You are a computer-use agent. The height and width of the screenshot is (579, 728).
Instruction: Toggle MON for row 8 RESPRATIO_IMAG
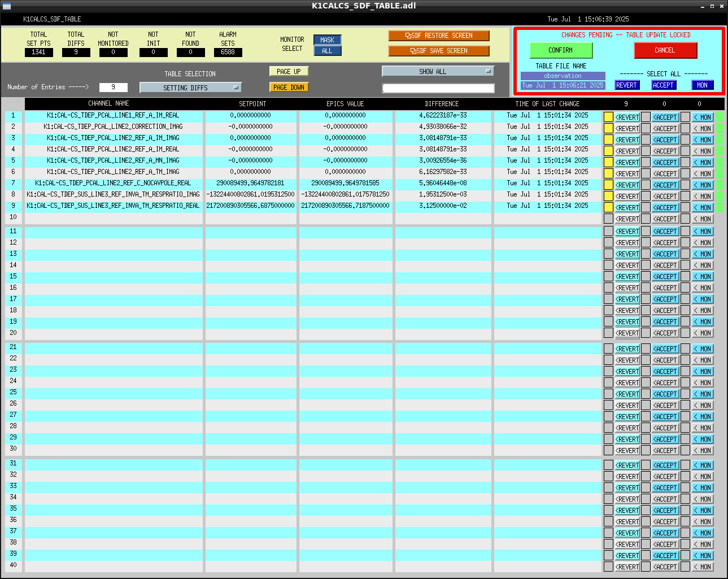pos(703,197)
